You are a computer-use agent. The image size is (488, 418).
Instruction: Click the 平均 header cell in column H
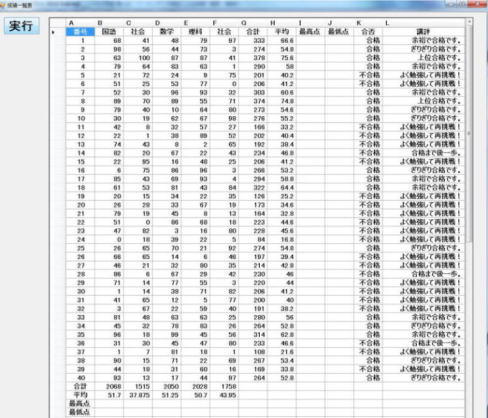point(282,32)
